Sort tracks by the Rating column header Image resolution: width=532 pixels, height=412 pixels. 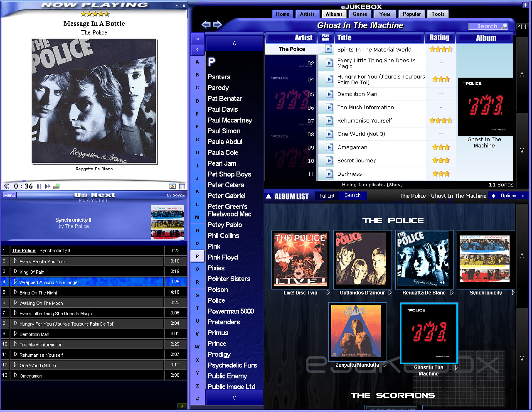pyautogui.click(x=439, y=37)
